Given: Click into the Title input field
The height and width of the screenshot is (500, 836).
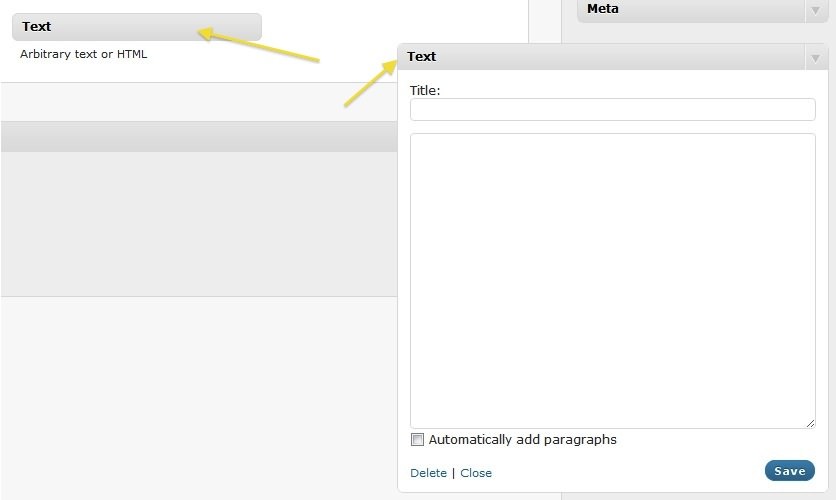Looking at the screenshot, I should point(612,110).
